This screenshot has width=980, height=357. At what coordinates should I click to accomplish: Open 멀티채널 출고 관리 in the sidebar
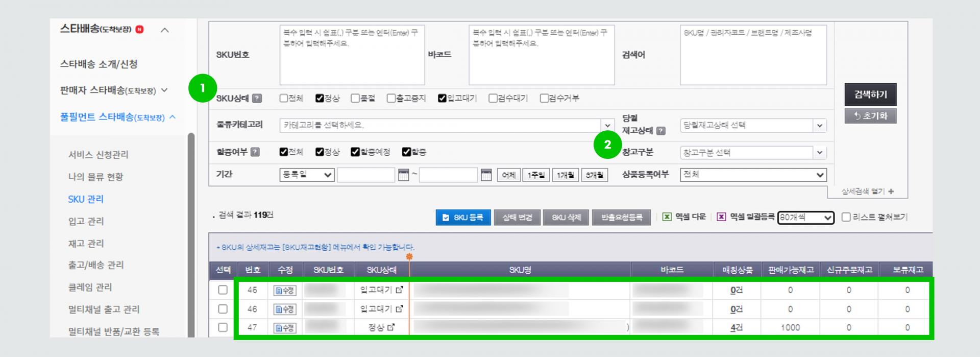click(x=104, y=309)
